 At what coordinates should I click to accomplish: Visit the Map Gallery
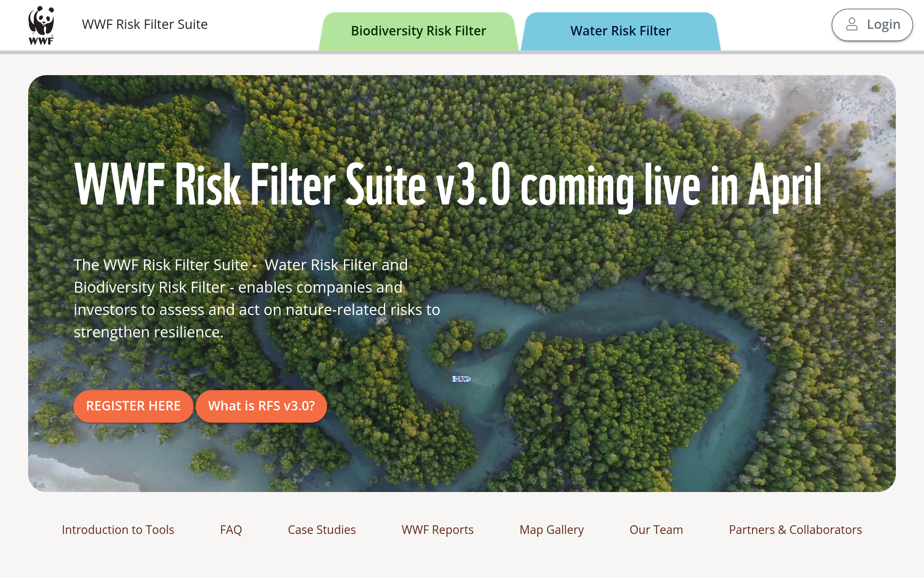pyautogui.click(x=552, y=530)
